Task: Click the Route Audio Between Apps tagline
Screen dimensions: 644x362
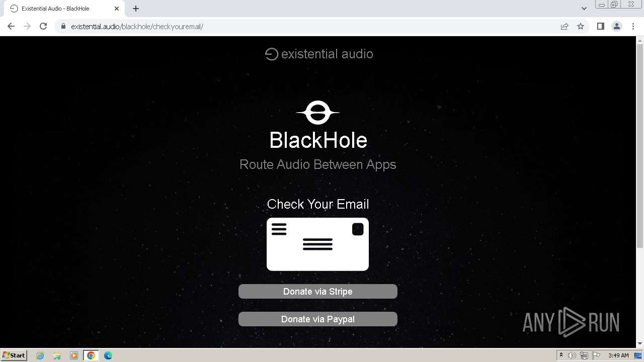Action: (x=318, y=164)
